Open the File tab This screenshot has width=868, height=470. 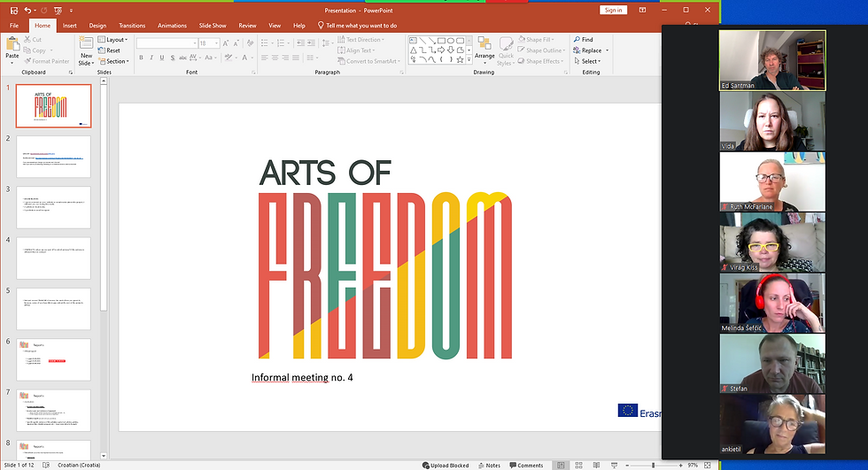[x=14, y=26]
